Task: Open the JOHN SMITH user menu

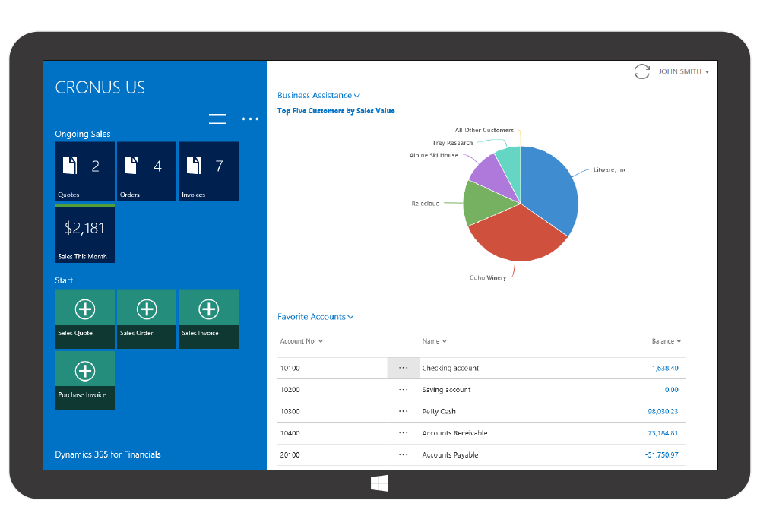Action: click(x=684, y=71)
